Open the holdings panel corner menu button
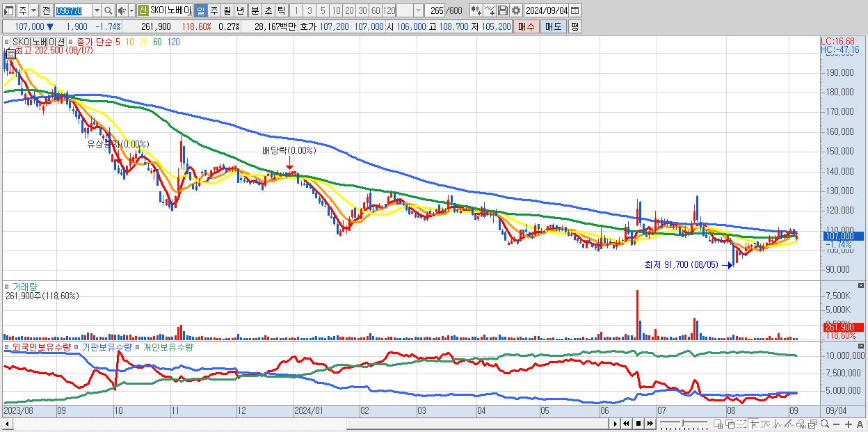Screen dimensions: 868x432 point(862,346)
